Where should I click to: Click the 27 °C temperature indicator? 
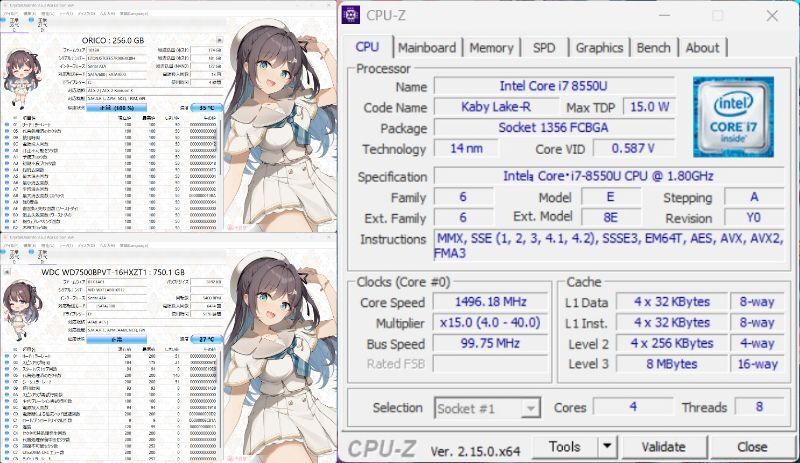[207, 339]
